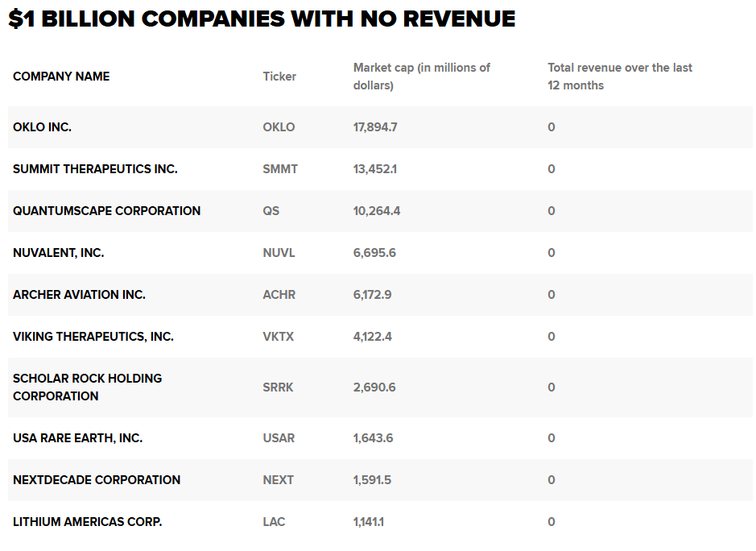
Task: Select the NEXT ticker cell
Action: (279, 480)
